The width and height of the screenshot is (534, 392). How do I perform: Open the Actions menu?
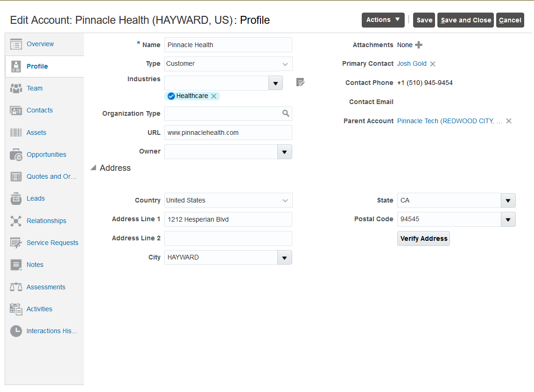[383, 20]
